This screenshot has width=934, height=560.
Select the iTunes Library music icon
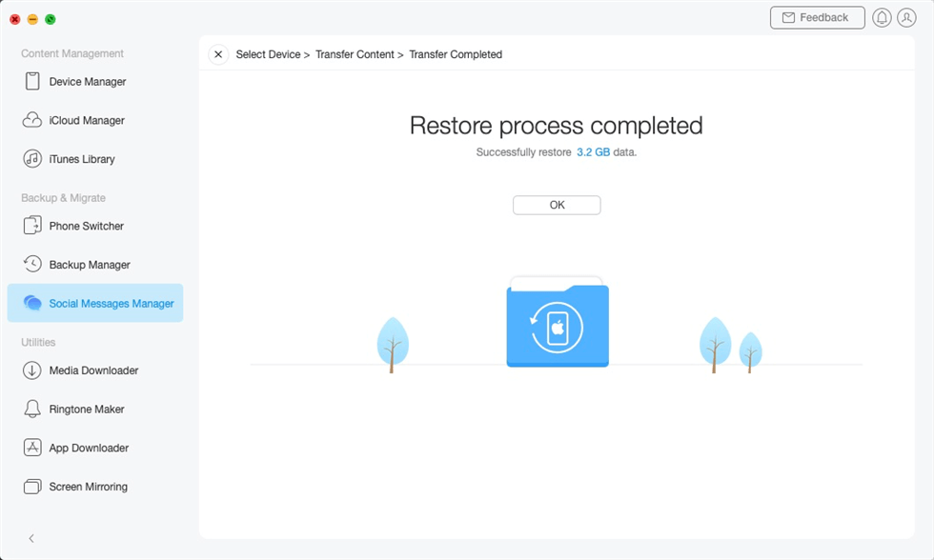tap(32, 159)
